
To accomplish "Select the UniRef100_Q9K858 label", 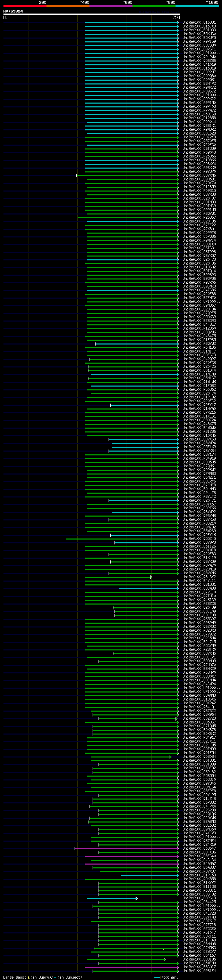I will (199, 879).
